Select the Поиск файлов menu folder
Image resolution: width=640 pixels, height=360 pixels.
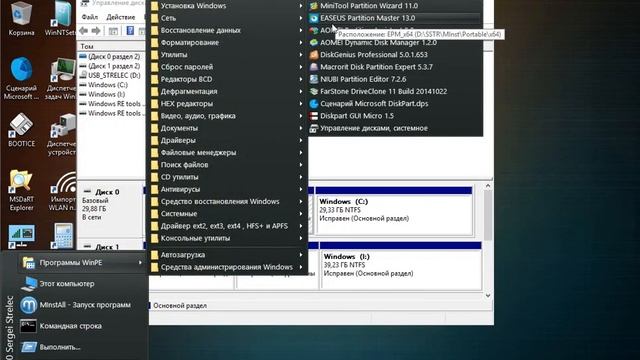228,165
